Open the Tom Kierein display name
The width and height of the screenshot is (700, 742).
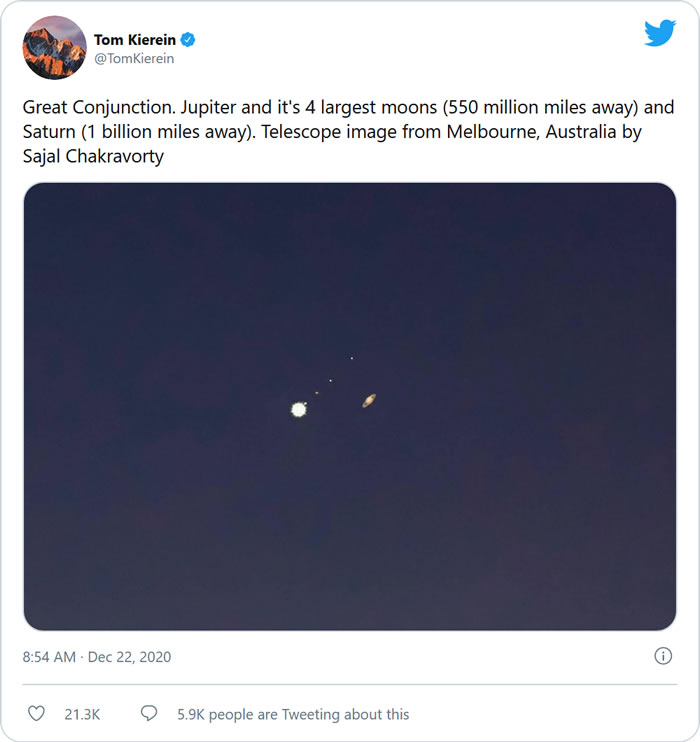pyautogui.click(x=135, y=40)
